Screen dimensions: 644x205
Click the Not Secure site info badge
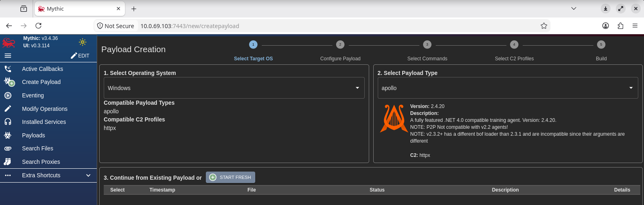click(116, 26)
